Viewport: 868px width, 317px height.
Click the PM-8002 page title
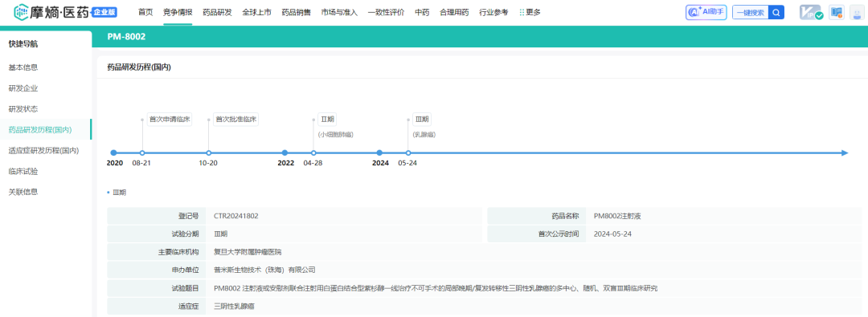pos(126,36)
